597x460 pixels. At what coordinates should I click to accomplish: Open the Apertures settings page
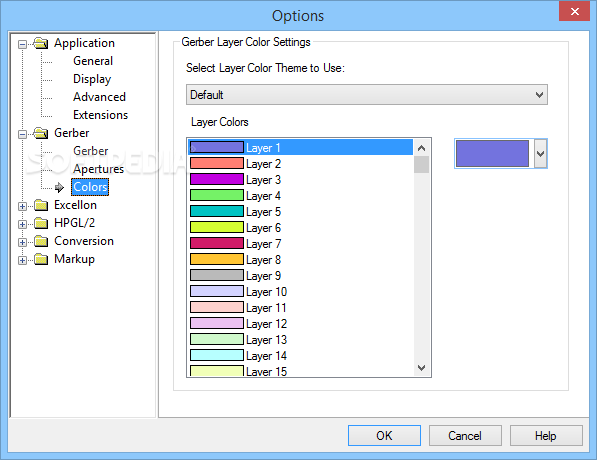click(x=99, y=169)
